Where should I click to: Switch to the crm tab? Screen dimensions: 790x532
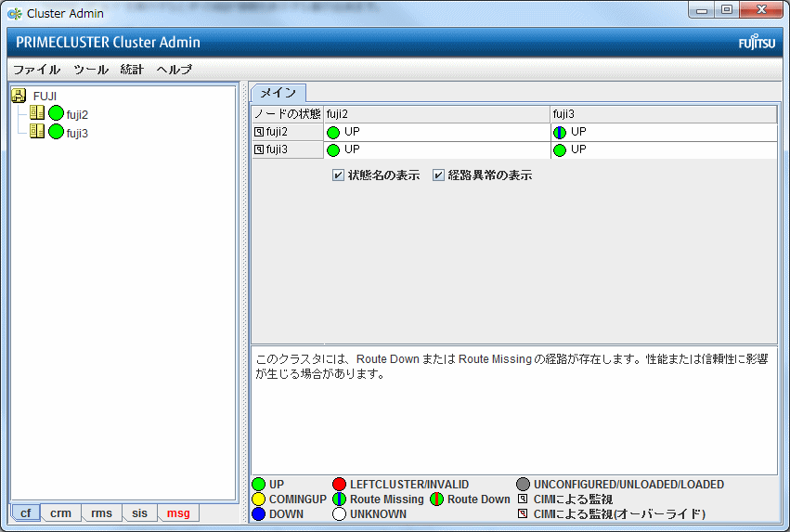point(60,513)
